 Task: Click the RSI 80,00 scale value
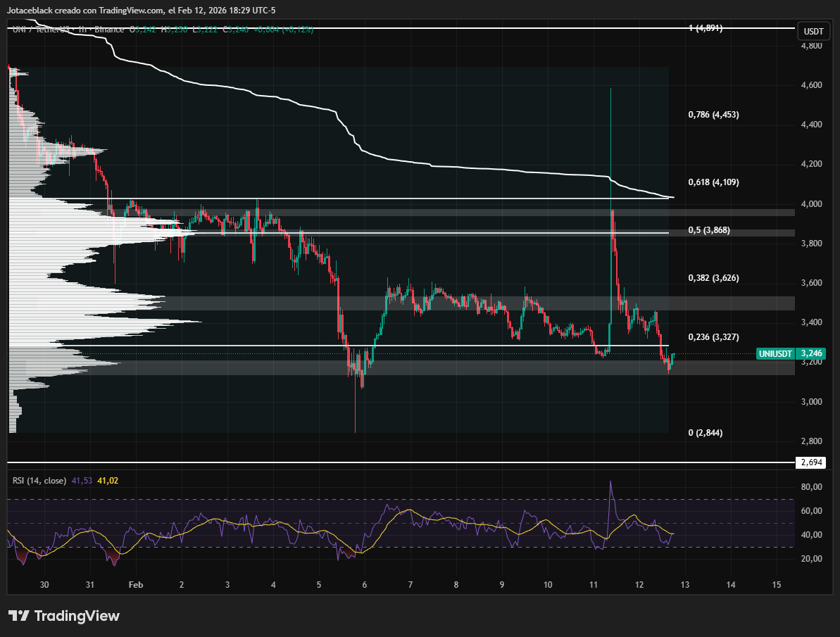813,487
